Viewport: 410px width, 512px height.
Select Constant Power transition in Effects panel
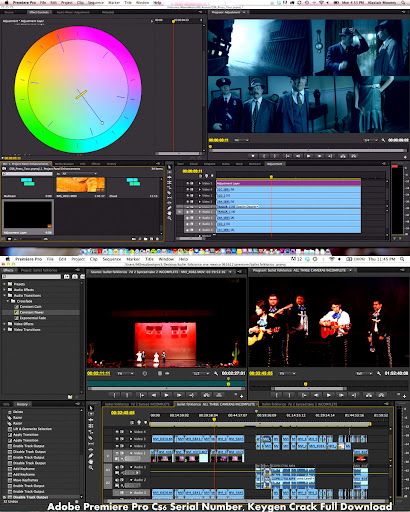point(31,312)
